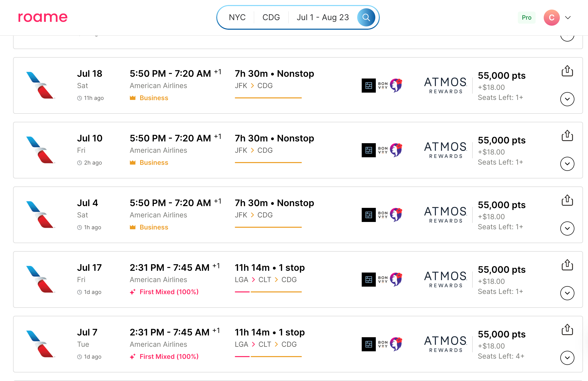Viewport: 588px width, 381px height.
Task: Expand the Jul 7 flight row
Action: 567,358
